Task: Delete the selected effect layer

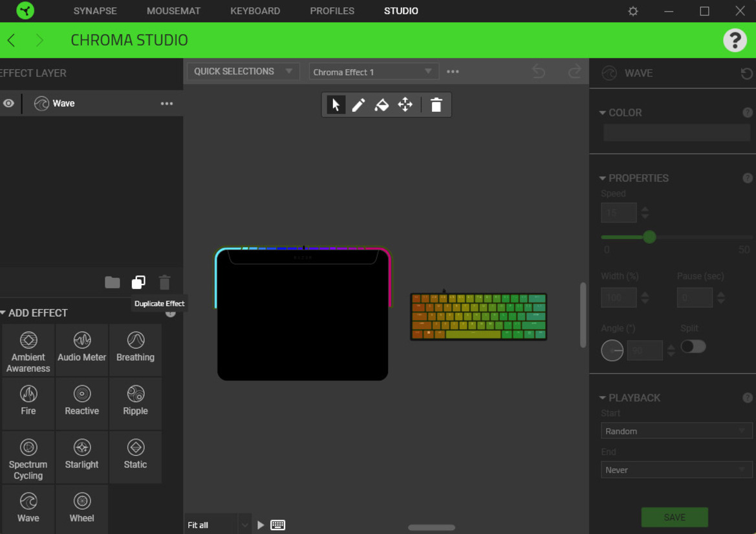Action: click(x=164, y=282)
